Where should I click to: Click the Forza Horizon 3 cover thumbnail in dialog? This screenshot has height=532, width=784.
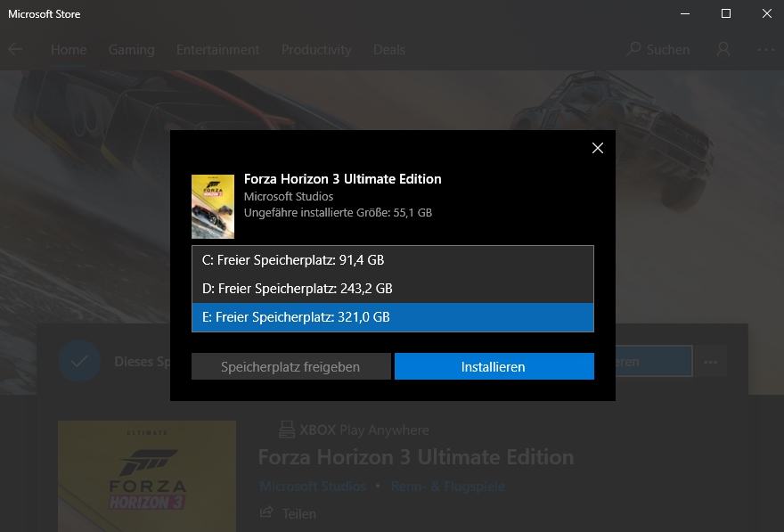coord(213,207)
